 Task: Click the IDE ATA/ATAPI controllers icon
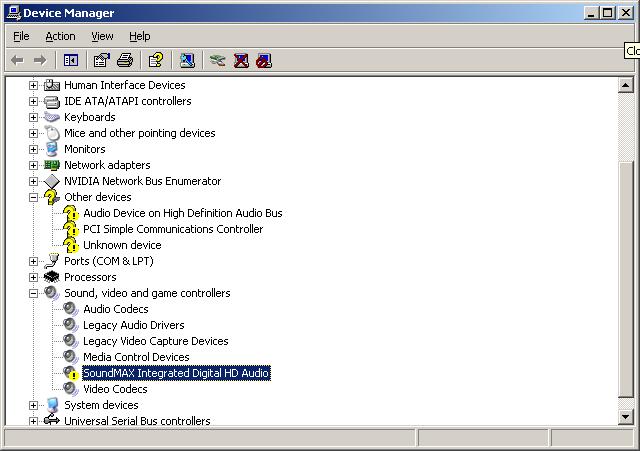pyautogui.click(x=52, y=101)
